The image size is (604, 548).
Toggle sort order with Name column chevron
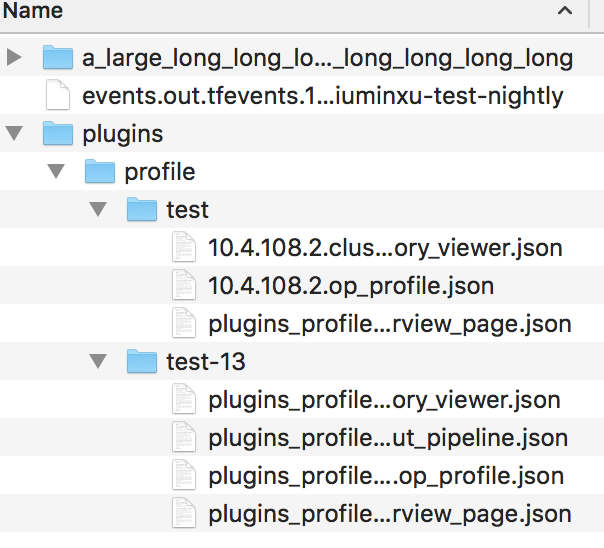pyautogui.click(x=565, y=10)
